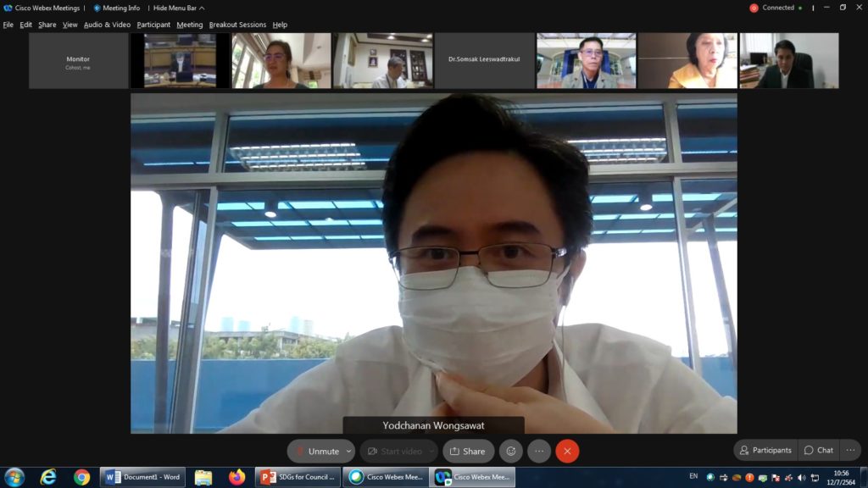Toggle the Participants panel
Screen dimensions: 868x488
[x=765, y=450]
